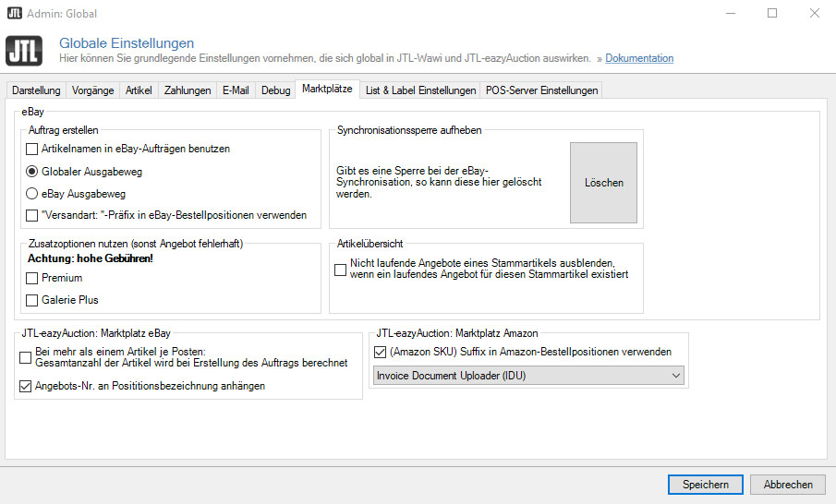Minimize the Admin: Global window

[731, 13]
